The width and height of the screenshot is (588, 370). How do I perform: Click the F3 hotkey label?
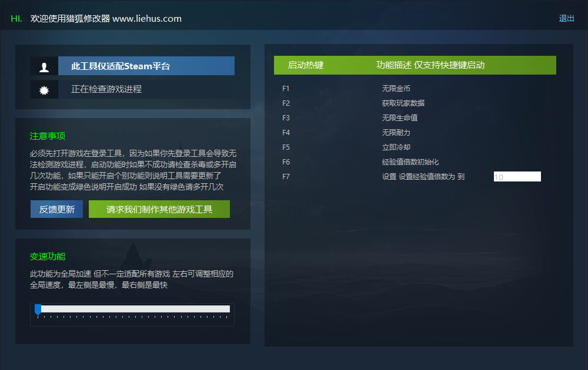tap(286, 118)
